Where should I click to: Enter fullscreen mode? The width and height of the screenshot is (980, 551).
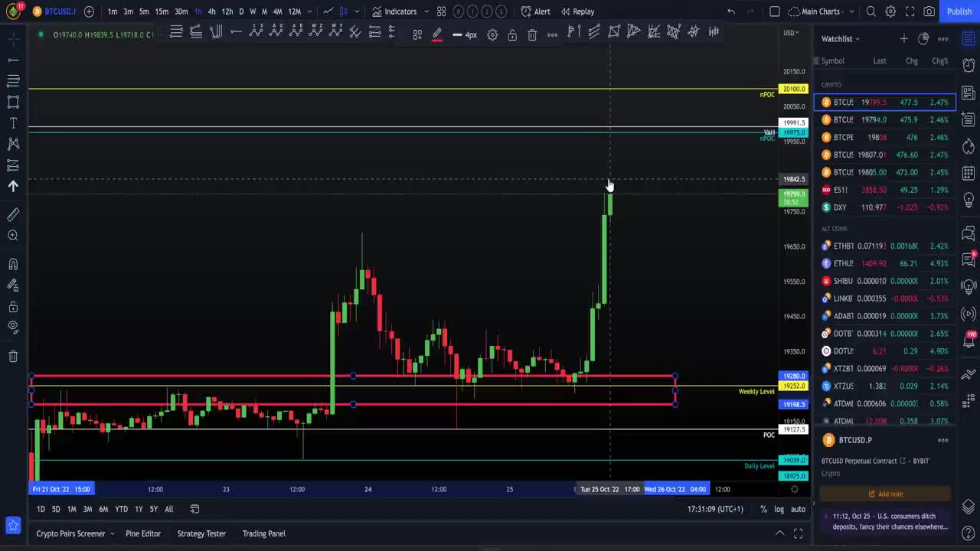coord(910,11)
